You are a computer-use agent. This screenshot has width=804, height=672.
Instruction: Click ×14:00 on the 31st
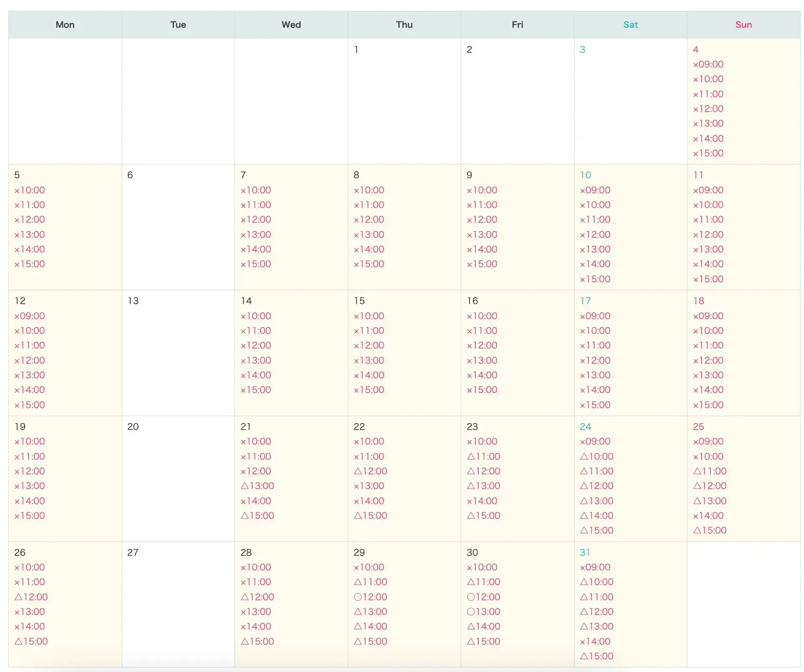tap(595, 641)
